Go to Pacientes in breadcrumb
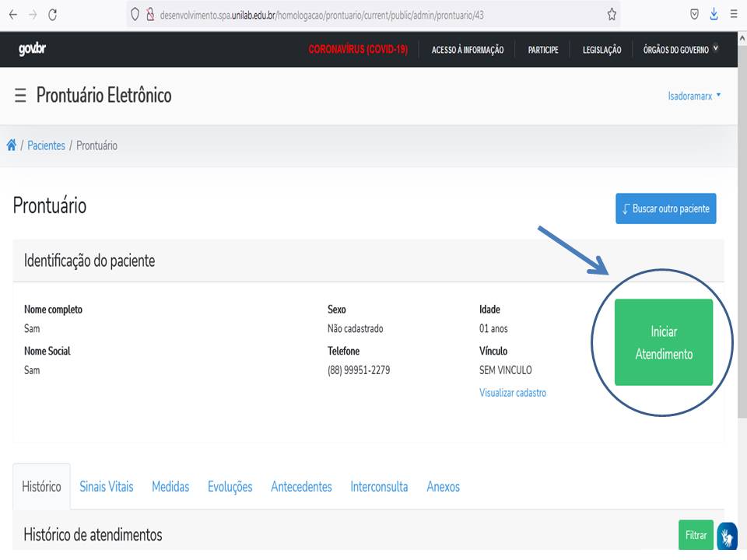 46,145
